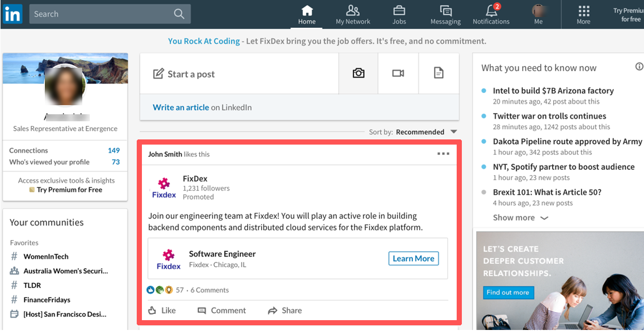This screenshot has height=331, width=644.
Task: Click the Write an article link
Action: [x=181, y=107]
